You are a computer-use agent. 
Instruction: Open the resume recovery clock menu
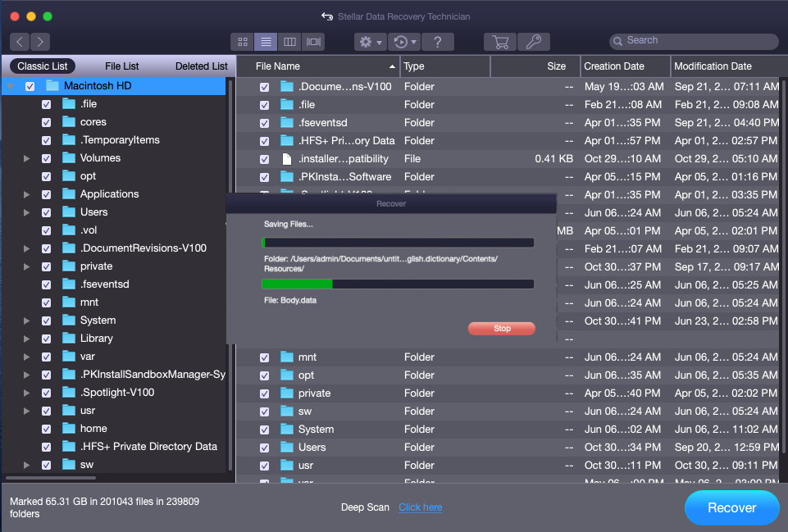click(404, 42)
